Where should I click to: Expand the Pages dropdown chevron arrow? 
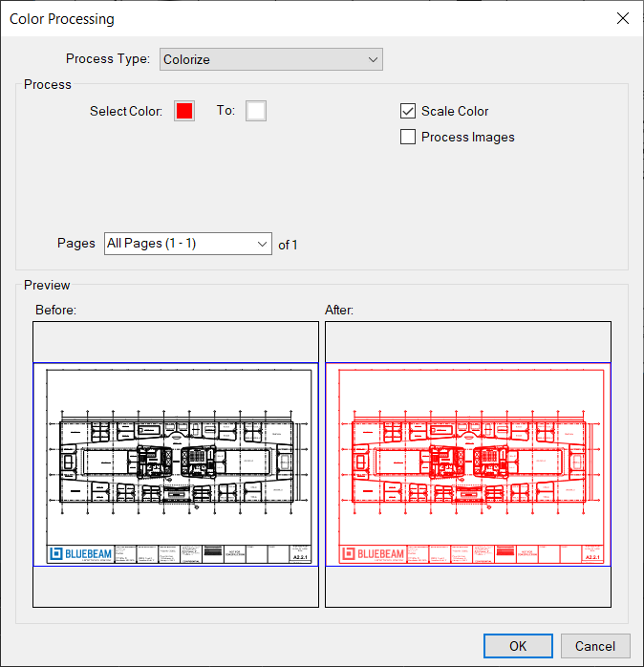[263, 244]
